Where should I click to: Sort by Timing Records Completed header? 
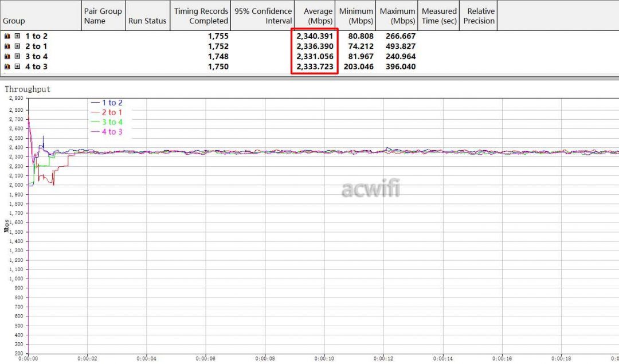(201, 15)
